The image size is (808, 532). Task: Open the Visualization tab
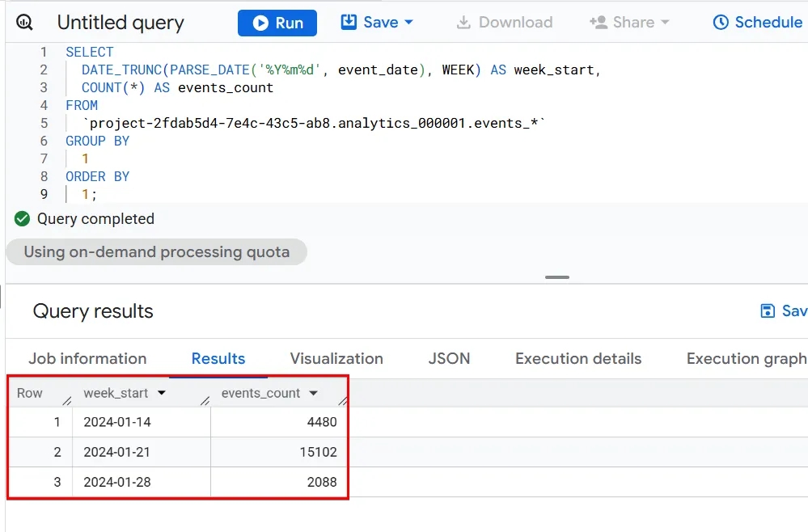[x=336, y=358]
